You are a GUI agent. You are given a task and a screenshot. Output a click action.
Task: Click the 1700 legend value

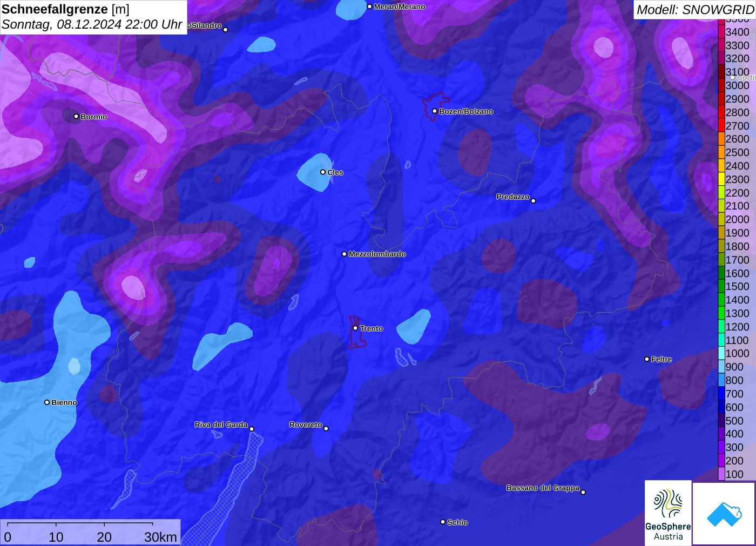737,260
